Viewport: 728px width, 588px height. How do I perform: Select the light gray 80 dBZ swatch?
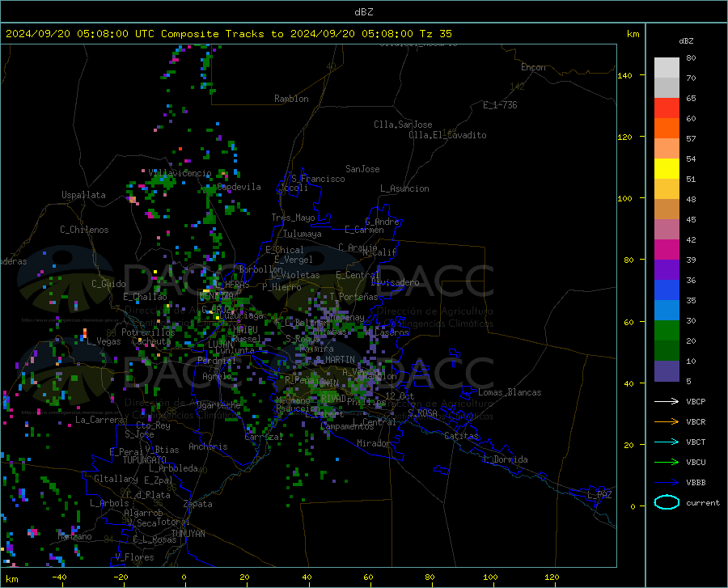[667, 67]
